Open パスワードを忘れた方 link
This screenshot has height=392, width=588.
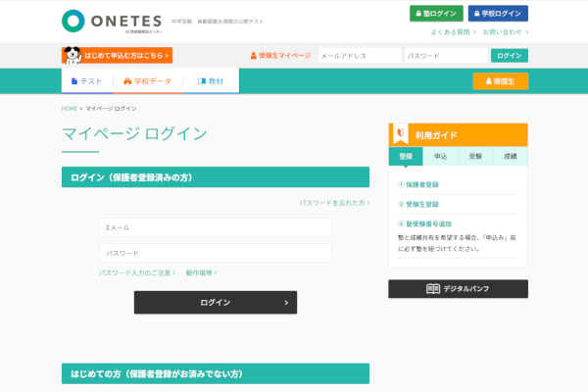point(333,203)
